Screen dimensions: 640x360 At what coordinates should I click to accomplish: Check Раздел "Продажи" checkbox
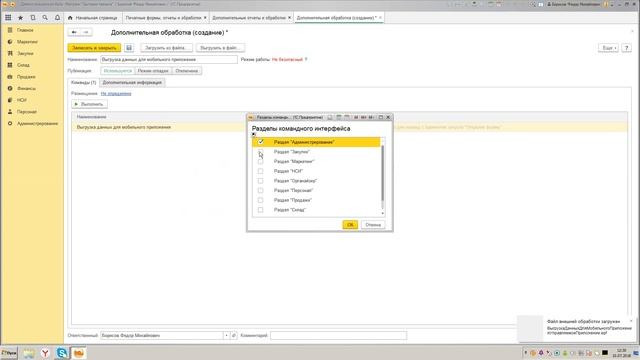click(x=260, y=200)
